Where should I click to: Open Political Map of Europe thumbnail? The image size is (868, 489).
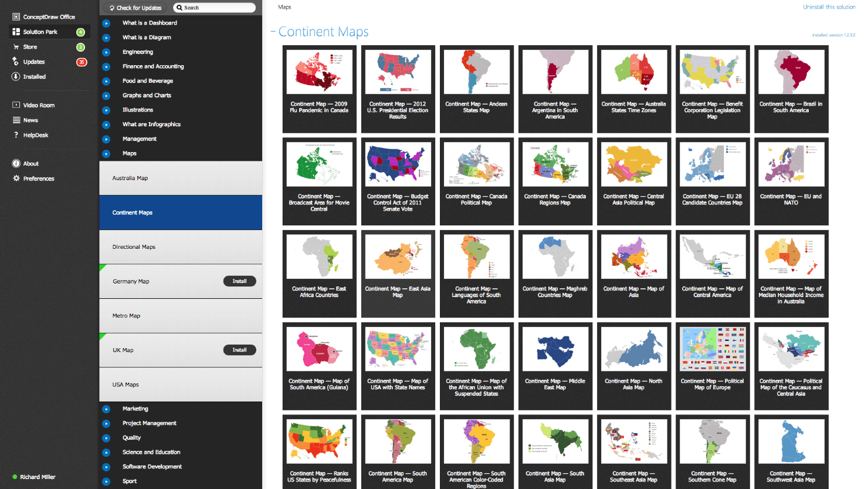point(712,366)
